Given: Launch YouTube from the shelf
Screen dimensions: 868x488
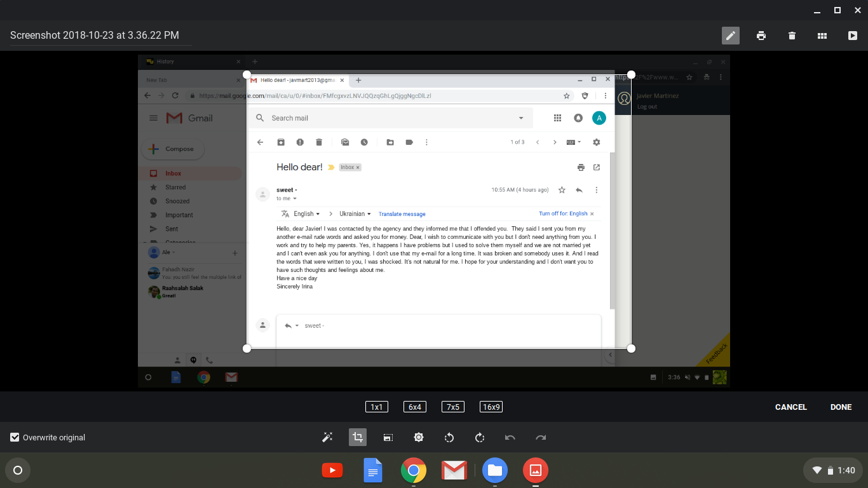Looking at the screenshot, I should pyautogui.click(x=332, y=470).
